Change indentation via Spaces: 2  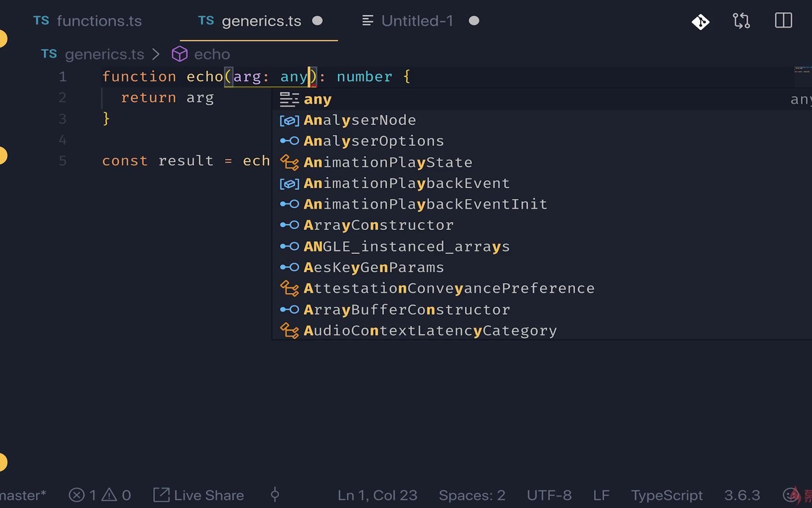(x=472, y=495)
